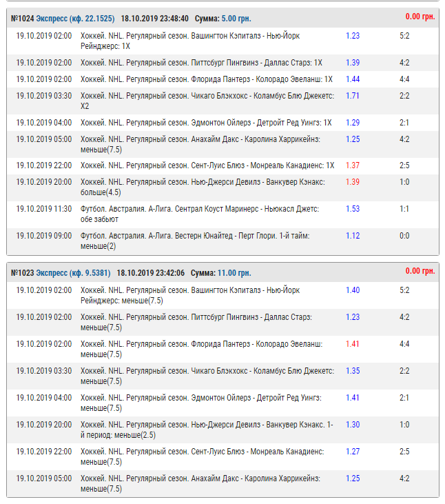This screenshot has height=504, width=445.
Task: Click odds value 1.71
Action: [352, 96]
